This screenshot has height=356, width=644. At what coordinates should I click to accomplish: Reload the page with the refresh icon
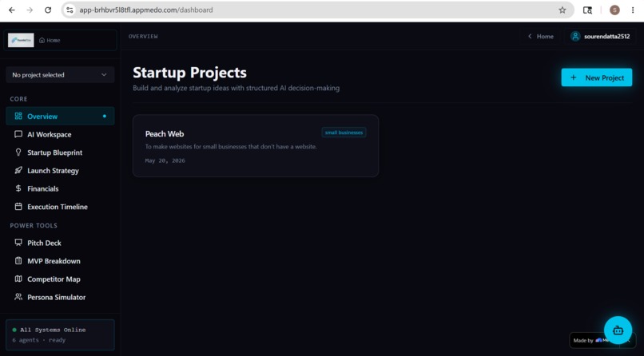(x=48, y=10)
